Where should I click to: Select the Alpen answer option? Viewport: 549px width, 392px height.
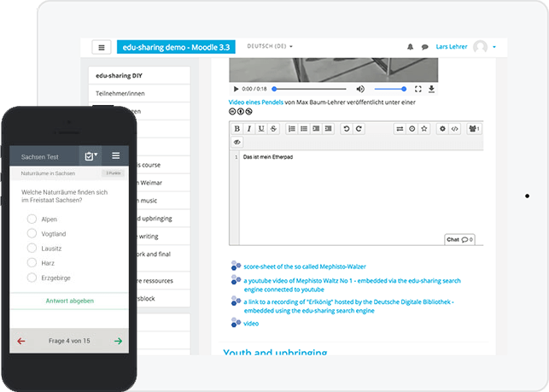click(x=32, y=219)
